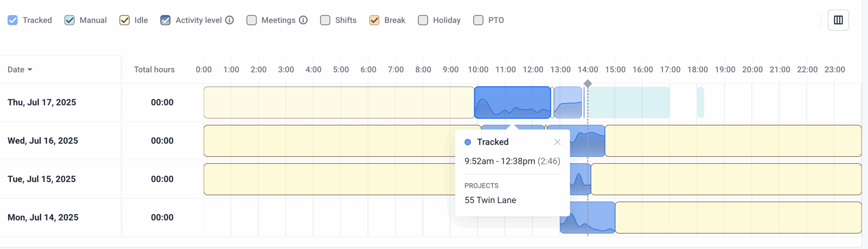Click the blue Tracked dot in the popup
The width and height of the screenshot is (868, 249).
(x=468, y=142)
